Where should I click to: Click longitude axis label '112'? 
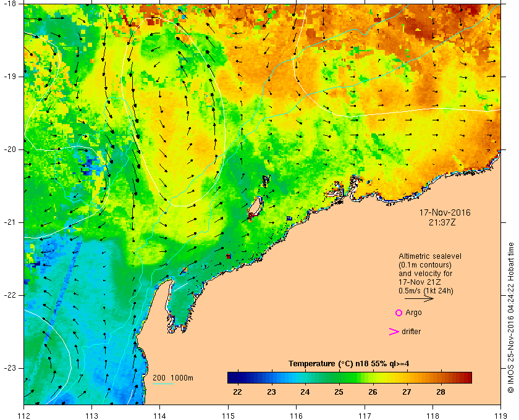[23, 416]
